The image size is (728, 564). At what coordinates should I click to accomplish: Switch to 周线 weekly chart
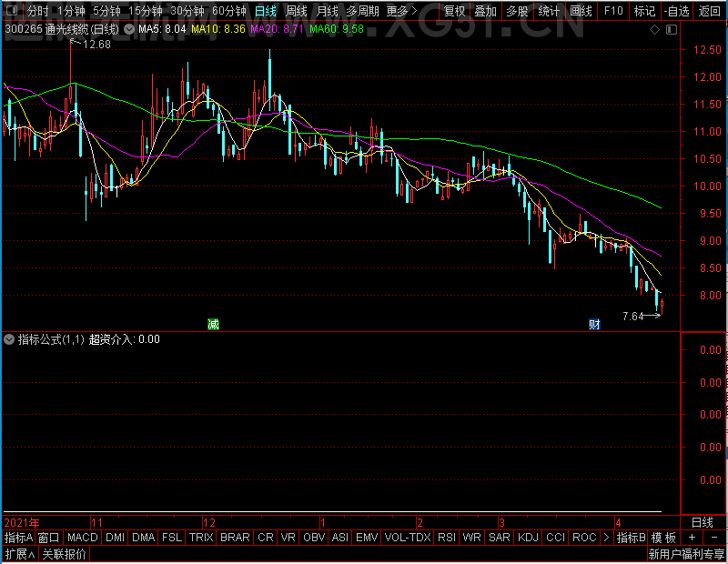coord(297,11)
